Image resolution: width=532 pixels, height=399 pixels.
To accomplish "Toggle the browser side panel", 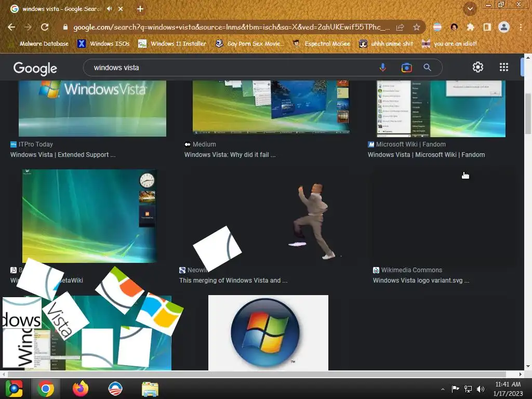I will click(487, 27).
